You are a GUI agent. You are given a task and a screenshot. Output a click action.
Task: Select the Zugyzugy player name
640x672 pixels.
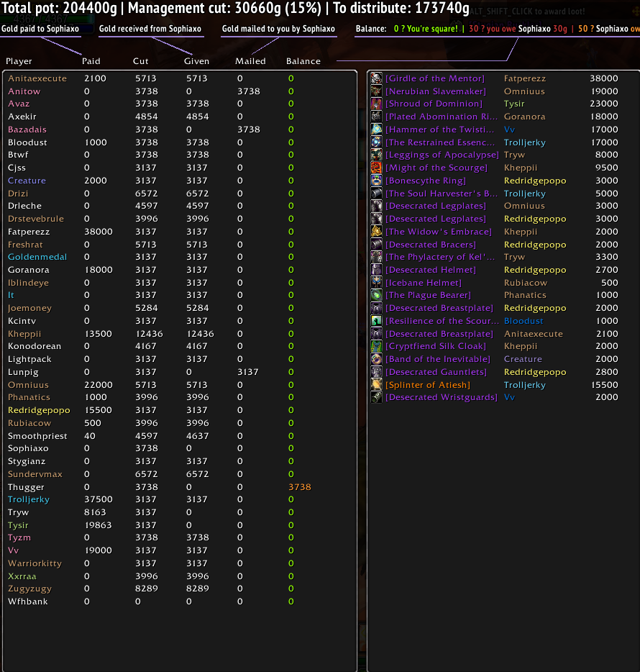click(x=29, y=589)
